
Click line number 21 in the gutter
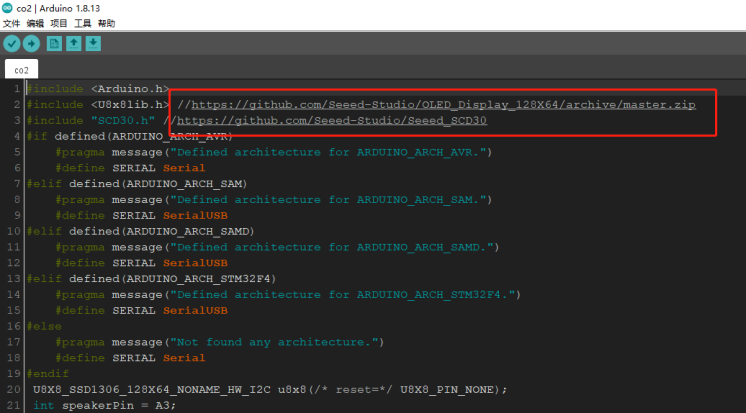pyautogui.click(x=14, y=405)
